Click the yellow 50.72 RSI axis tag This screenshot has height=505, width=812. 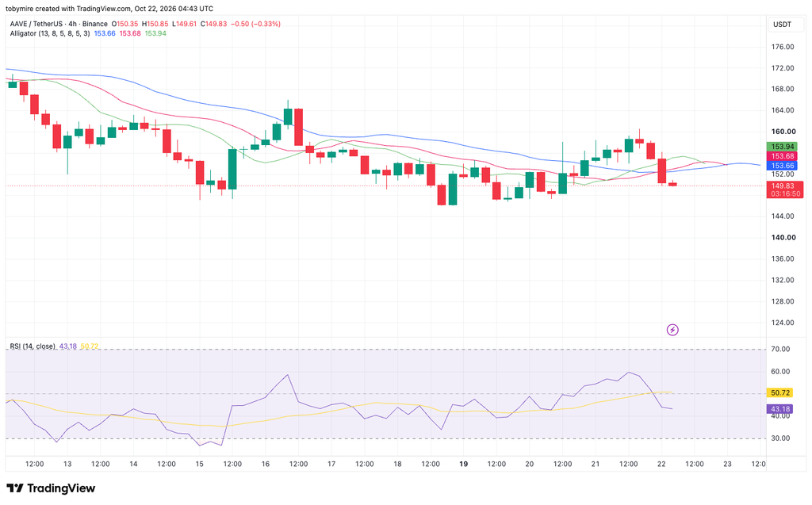click(780, 393)
